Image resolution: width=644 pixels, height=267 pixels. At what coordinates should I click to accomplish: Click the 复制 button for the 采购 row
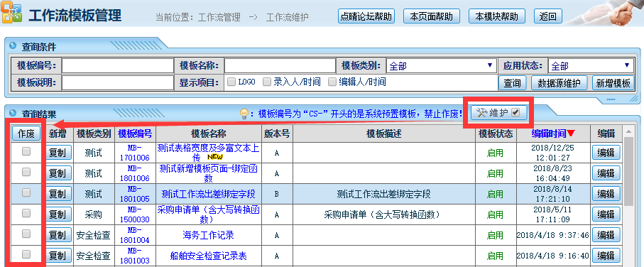(x=58, y=214)
